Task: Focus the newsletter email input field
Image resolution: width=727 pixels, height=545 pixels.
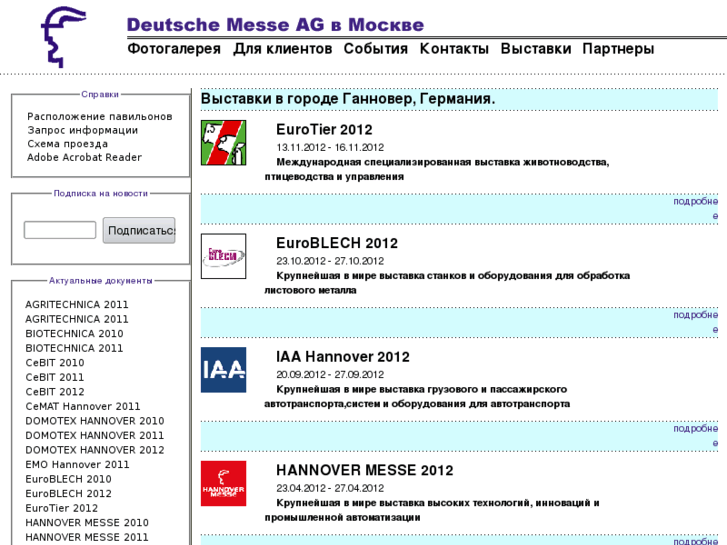Action: tap(60, 230)
